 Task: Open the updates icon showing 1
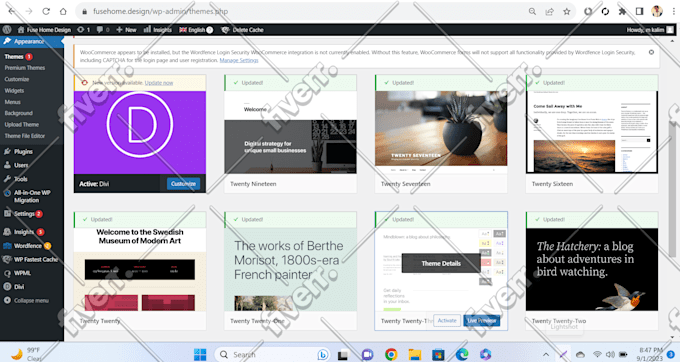83,29
